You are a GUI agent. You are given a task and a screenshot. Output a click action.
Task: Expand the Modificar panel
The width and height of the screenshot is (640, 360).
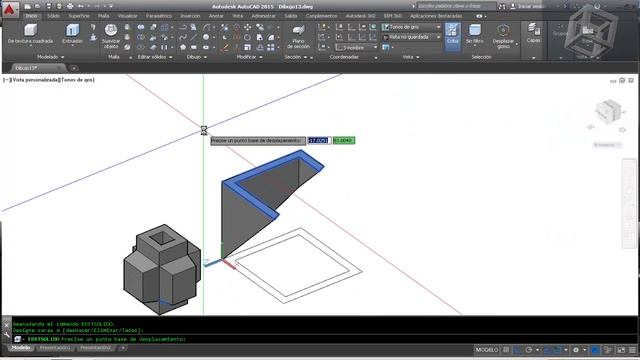[249, 57]
